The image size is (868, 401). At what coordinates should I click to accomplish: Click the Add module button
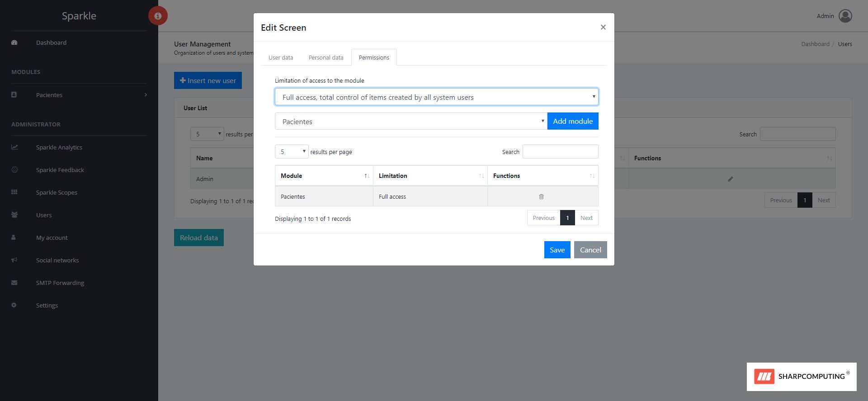coord(573,121)
